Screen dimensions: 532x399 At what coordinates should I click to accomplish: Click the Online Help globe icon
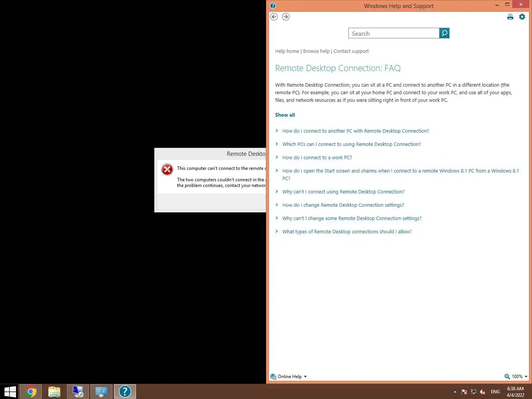[x=273, y=377]
